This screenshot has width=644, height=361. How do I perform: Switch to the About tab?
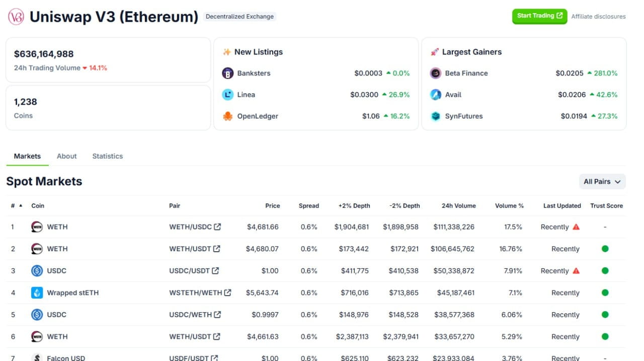[67, 156]
